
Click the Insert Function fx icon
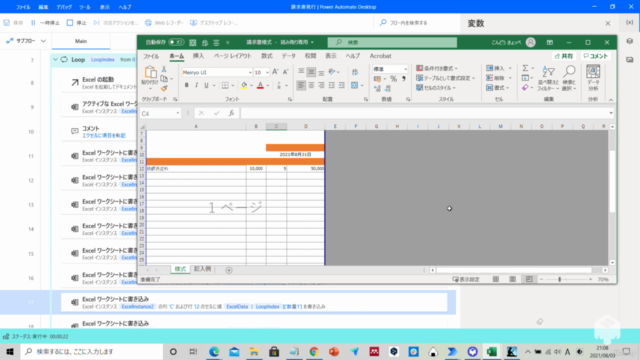[231, 113]
